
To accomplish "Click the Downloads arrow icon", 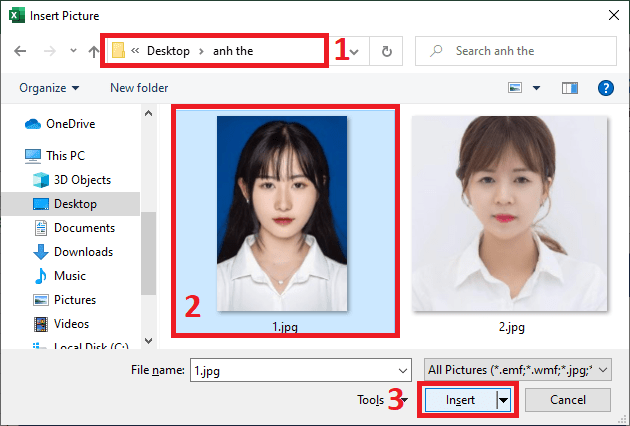I will click(41, 252).
